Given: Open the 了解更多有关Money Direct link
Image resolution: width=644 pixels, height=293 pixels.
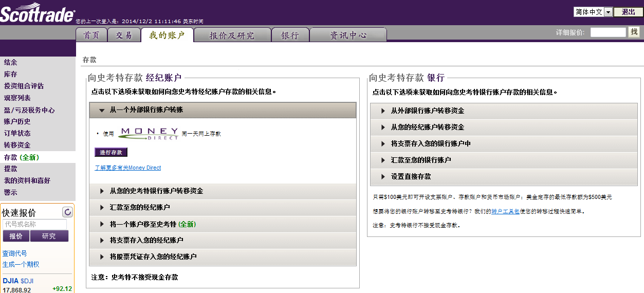Looking at the screenshot, I should tap(128, 168).
